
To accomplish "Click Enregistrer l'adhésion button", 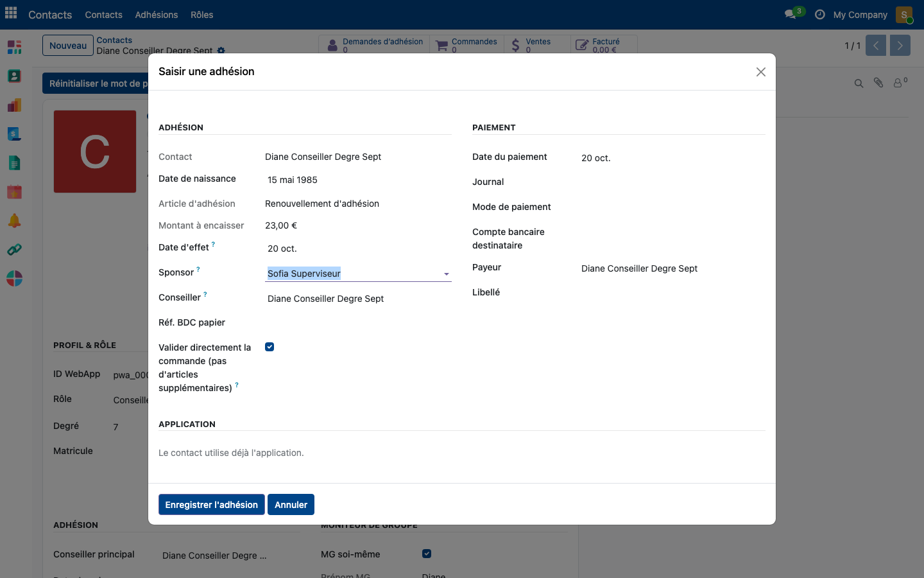I will (x=211, y=505).
